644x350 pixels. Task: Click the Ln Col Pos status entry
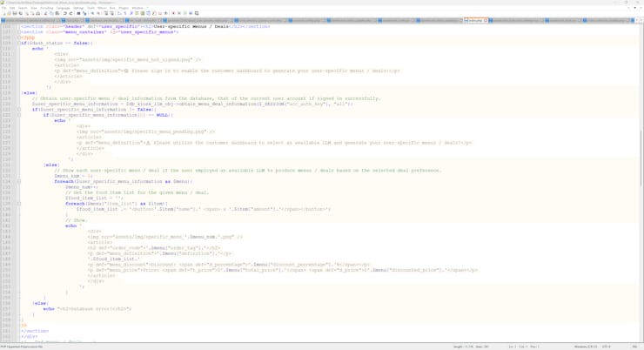525,347
